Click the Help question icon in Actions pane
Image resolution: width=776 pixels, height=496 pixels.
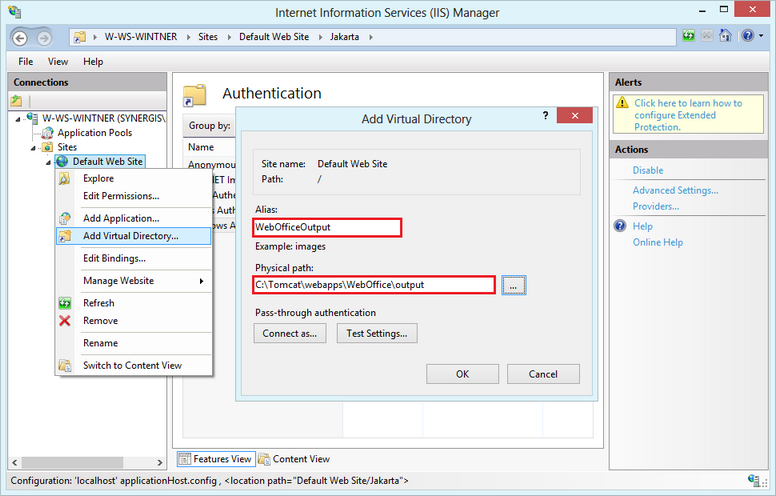point(620,226)
